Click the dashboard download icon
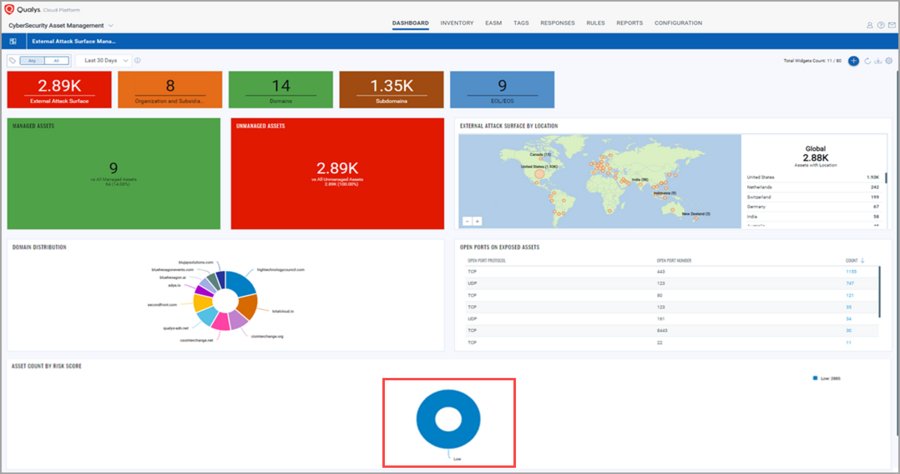This screenshot has height=474, width=900. [878, 61]
